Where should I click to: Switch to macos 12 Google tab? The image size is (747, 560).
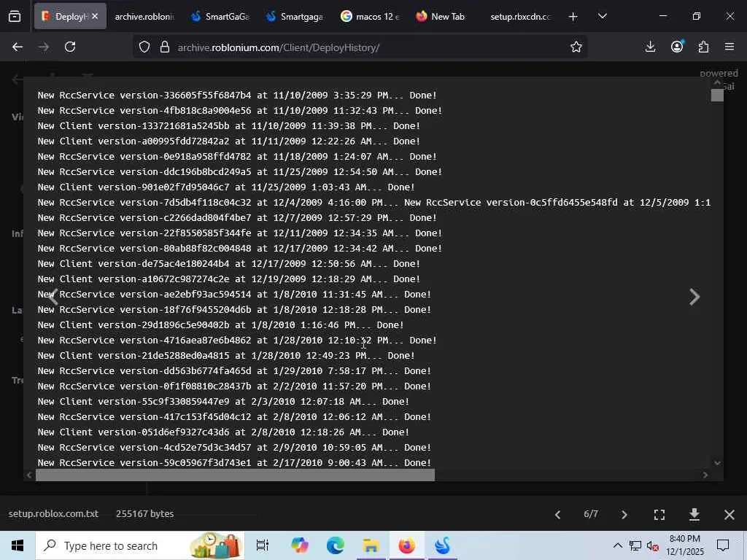coord(371,17)
